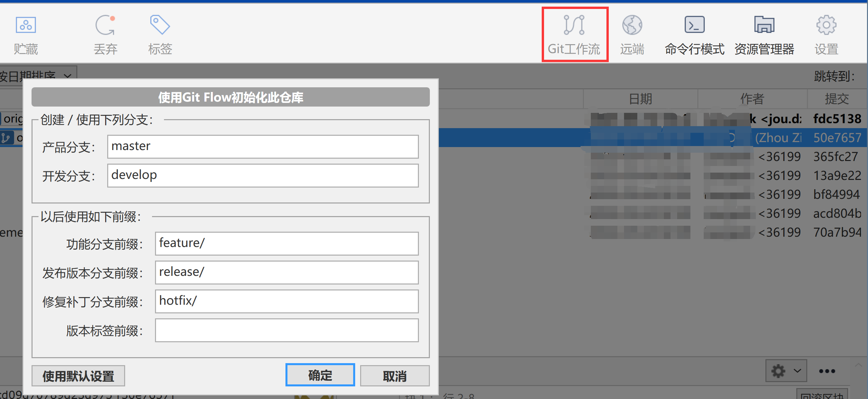Click the branch icon beside the selected row
Viewport: 868px width, 399px height.
coord(6,137)
